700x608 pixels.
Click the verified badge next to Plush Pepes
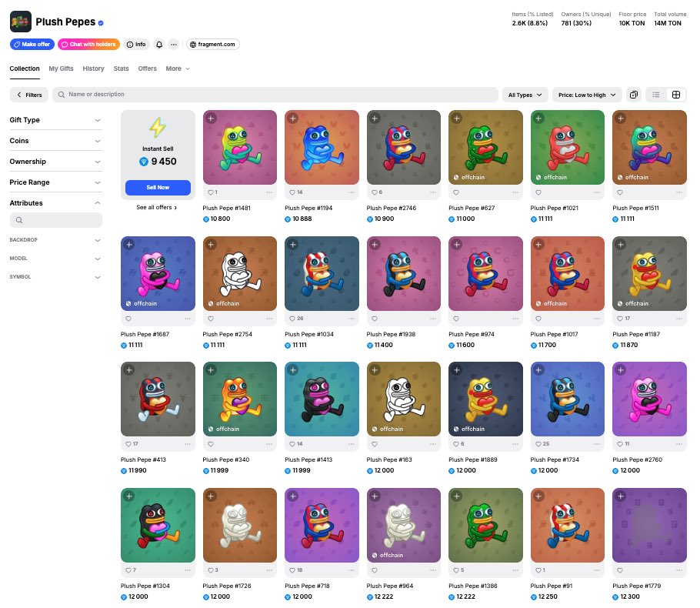coord(101,23)
